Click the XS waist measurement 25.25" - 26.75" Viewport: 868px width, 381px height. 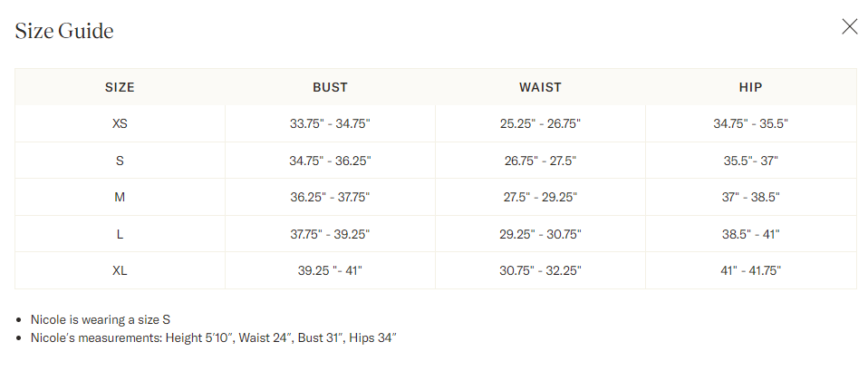coord(540,123)
